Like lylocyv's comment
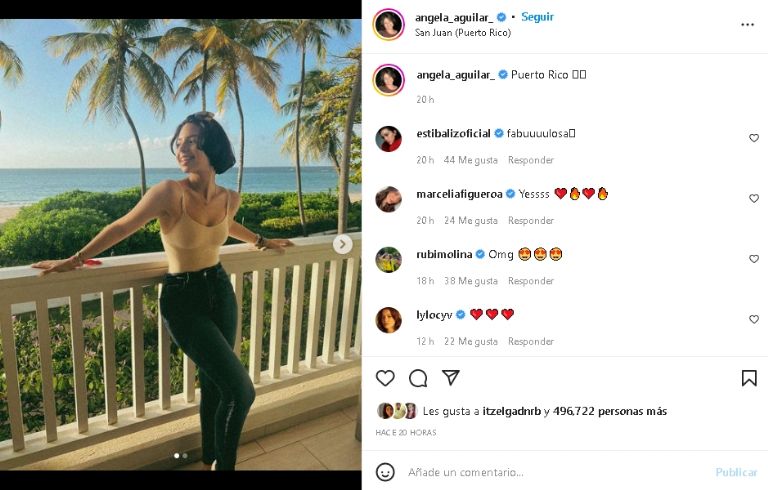 pyautogui.click(x=754, y=319)
